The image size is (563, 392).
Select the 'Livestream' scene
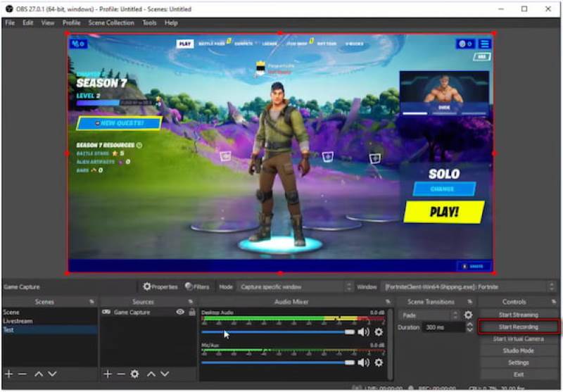point(49,321)
